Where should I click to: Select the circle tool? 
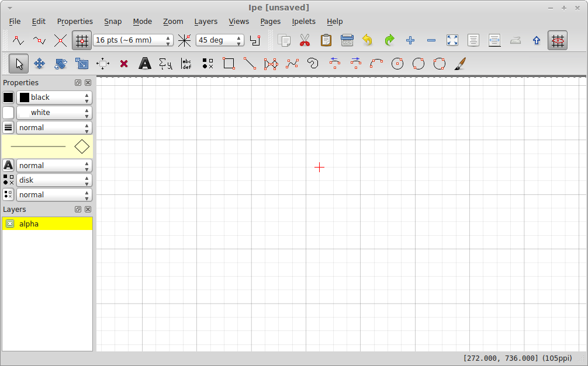click(x=397, y=63)
